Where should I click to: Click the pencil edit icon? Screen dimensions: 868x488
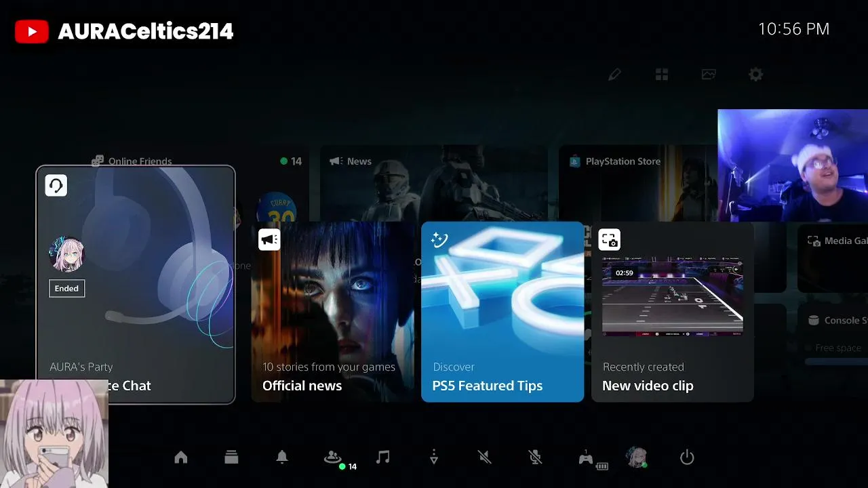coord(614,75)
